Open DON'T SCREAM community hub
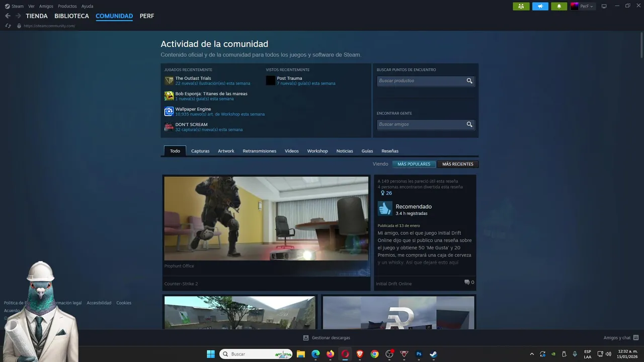 click(x=191, y=124)
